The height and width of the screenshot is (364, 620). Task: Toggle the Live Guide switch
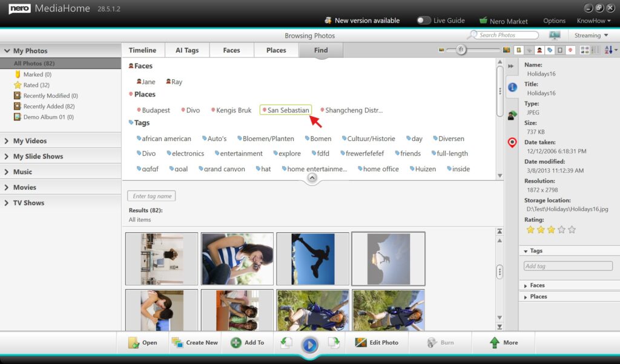tap(423, 21)
